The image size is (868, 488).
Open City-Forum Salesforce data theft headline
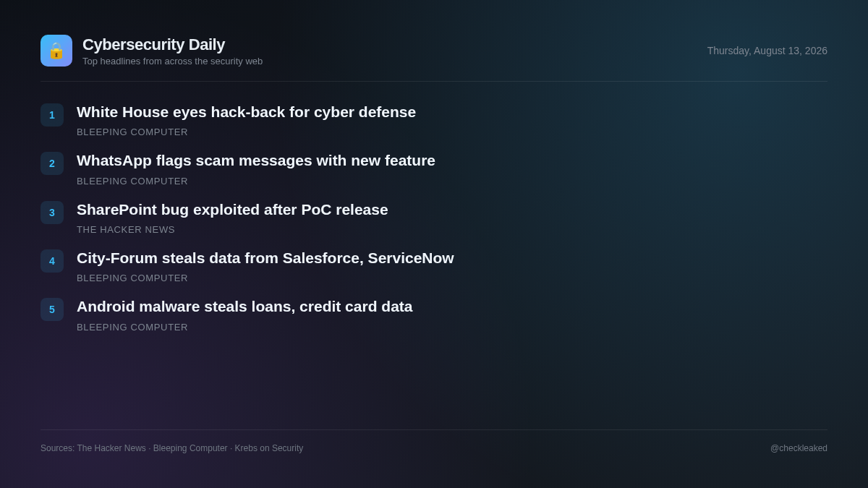pyautogui.click(x=265, y=258)
